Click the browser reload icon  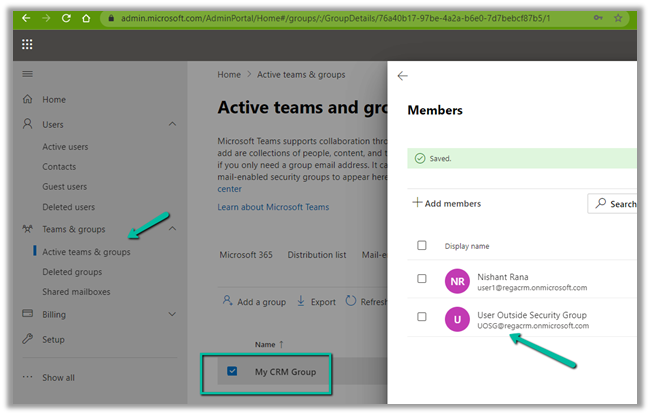pyautogui.click(x=65, y=19)
